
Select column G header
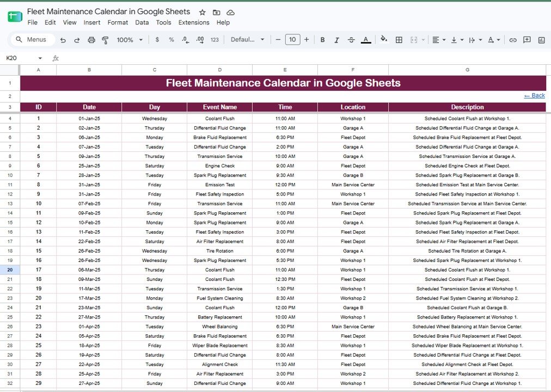tap(467, 70)
